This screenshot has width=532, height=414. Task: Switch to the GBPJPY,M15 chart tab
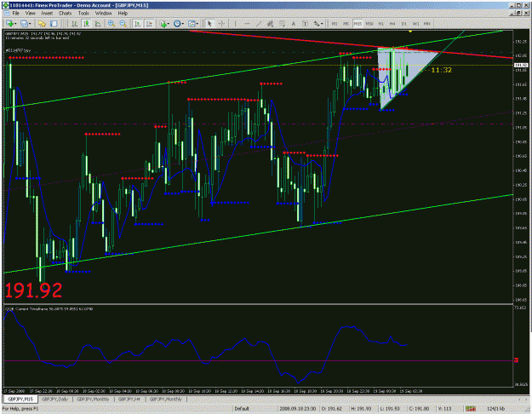(x=20, y=399)
